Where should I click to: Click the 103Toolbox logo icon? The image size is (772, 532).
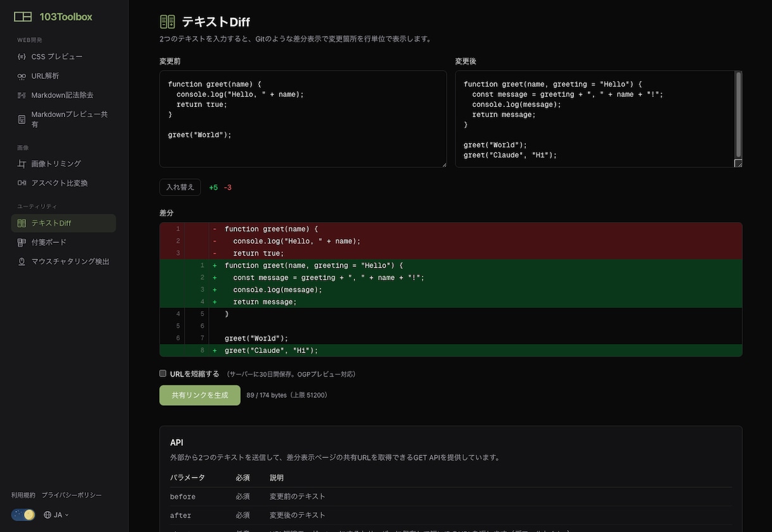tap(23, 17)
